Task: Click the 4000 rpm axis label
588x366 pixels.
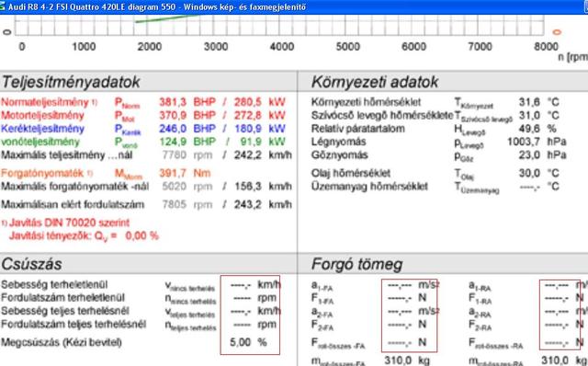Action: click(282, 47)
